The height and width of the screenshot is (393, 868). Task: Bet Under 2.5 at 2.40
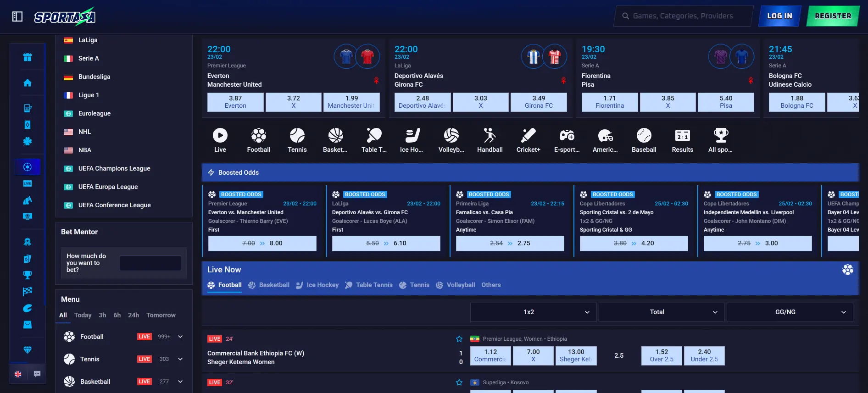pyautogui.click(x=704, y=356)
